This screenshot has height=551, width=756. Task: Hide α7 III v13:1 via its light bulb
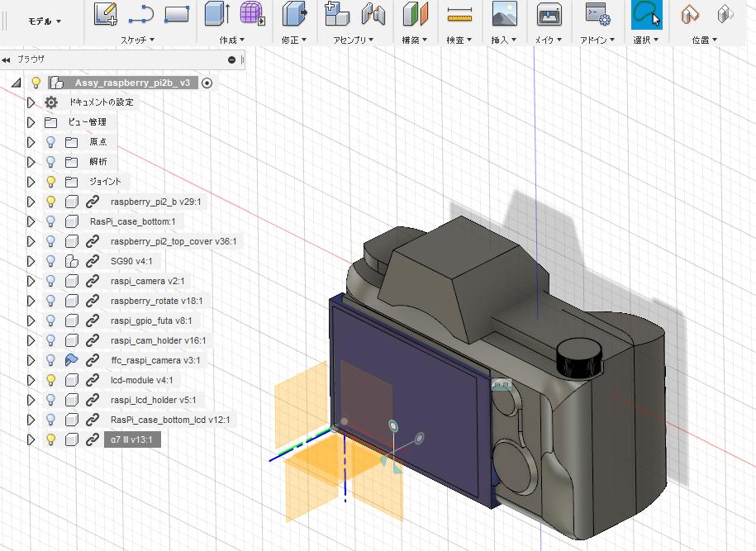pos(50,439)
